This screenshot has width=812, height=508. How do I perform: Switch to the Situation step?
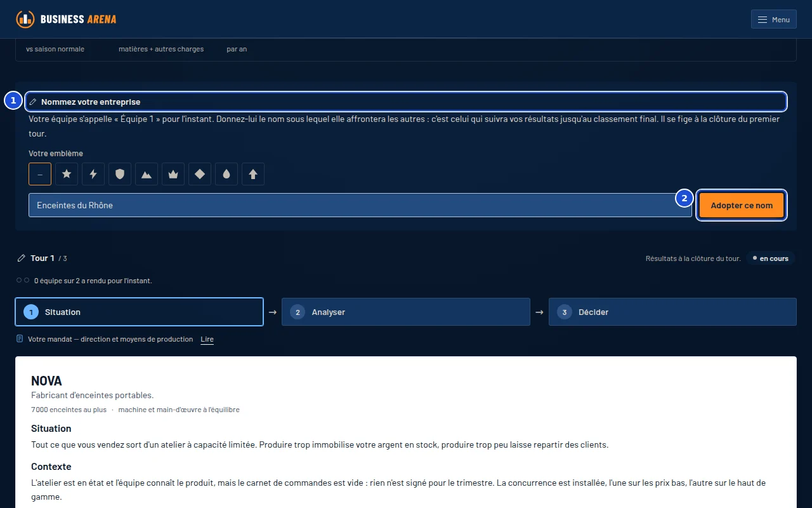point(139,312)
